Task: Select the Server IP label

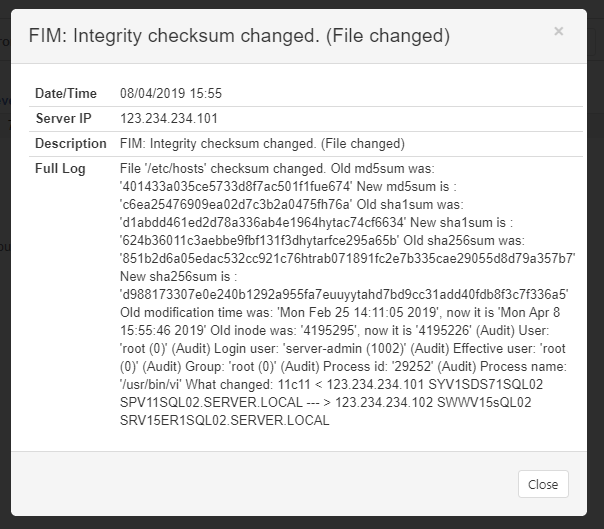Action: pyautogui.click(x=64, y=118)
